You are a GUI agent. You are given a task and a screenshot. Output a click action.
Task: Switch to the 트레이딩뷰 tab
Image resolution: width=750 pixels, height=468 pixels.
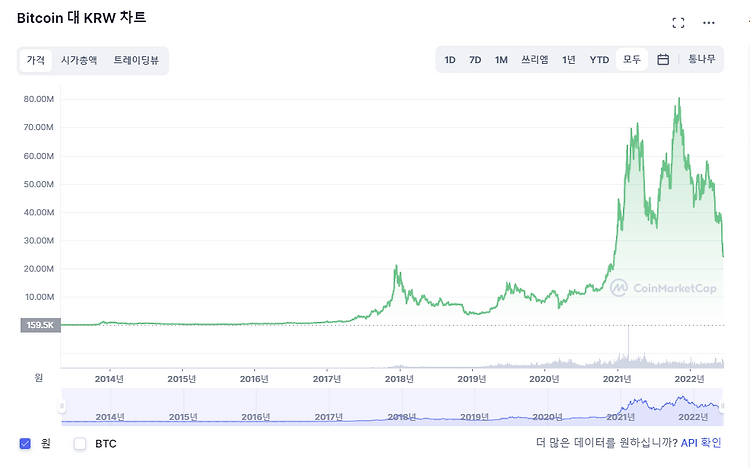136,60
